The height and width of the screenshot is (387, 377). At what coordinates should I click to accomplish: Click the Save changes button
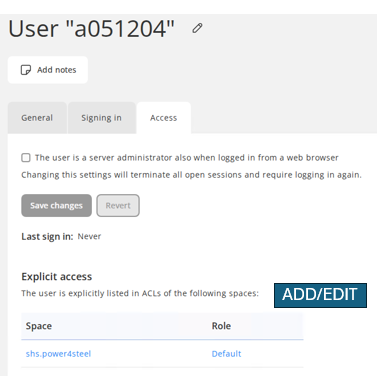56,206
